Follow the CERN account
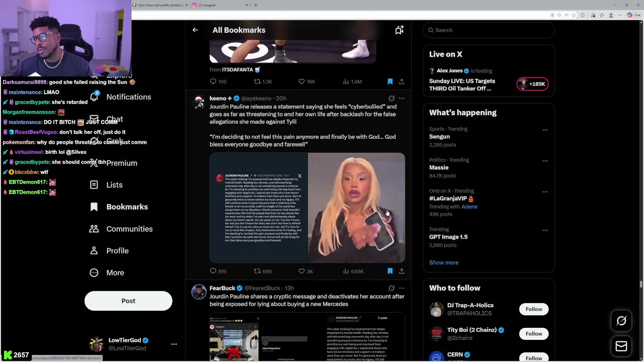Image resolution: width=644 pixels, height=362 pixels. point(534,357)
